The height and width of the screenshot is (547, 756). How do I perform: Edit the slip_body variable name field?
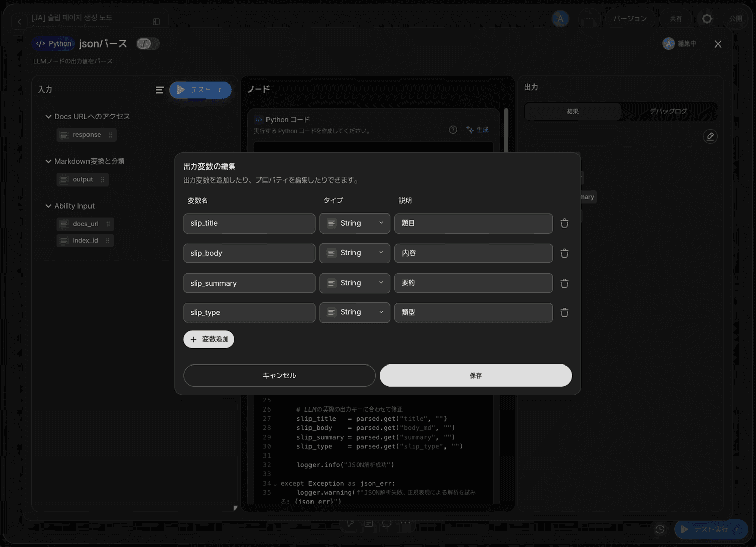[249, 253]
